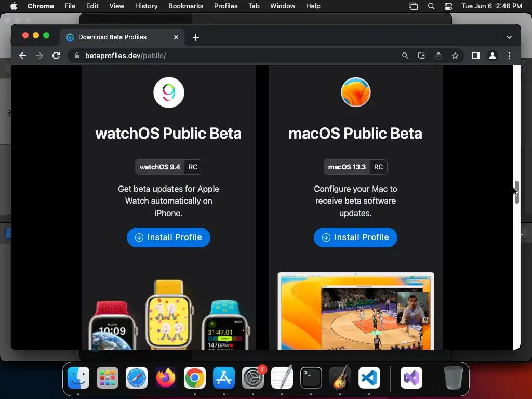Open the Tab menu
The width and height of the screenshot is (532, 399).
254,6
